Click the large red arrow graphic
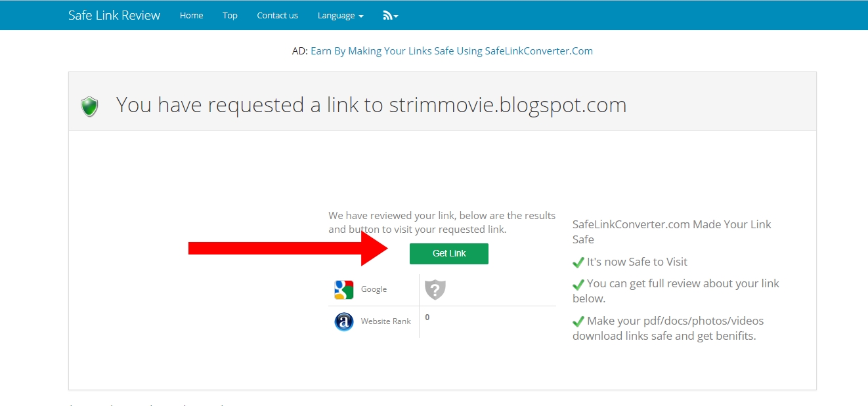 pos(289,248)
